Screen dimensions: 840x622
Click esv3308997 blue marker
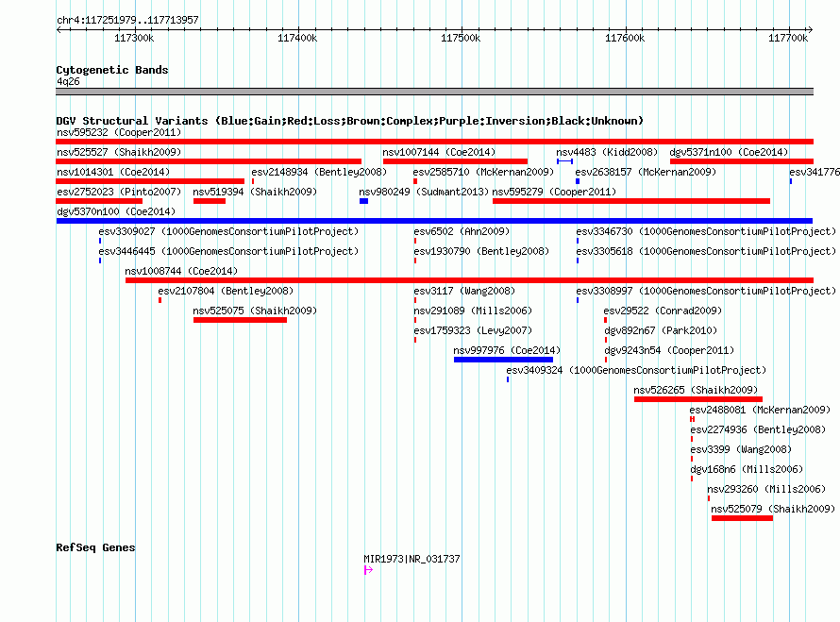578,300
